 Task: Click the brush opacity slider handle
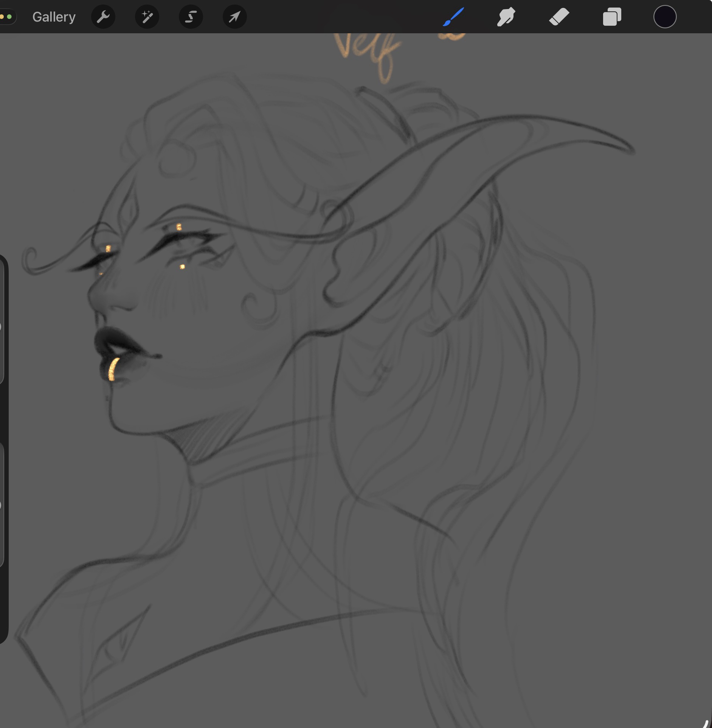click(1, 505)
